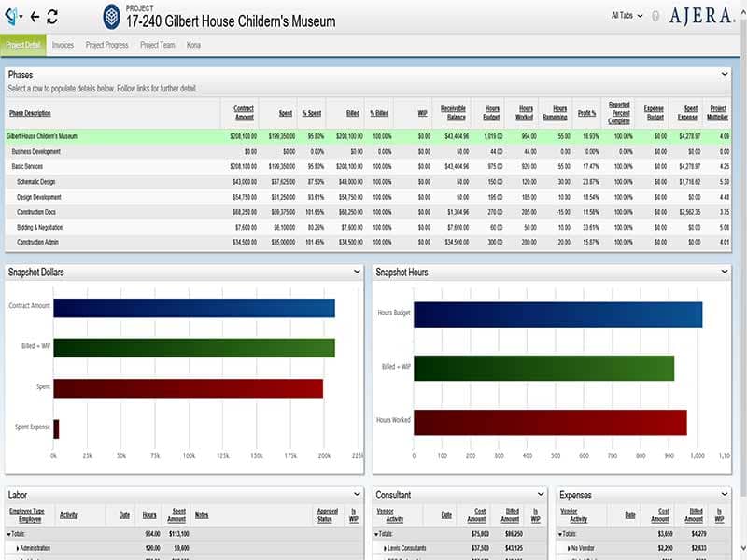Screen dimensions: 747x560
Task: Click the red Hours Worked bar
Action: coord(549,422)
